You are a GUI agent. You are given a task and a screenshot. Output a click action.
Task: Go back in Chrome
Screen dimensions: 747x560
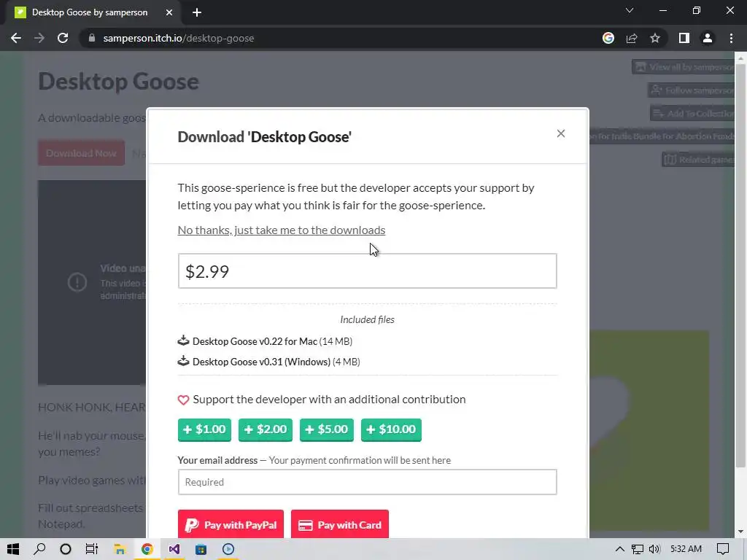pos(16,38)
